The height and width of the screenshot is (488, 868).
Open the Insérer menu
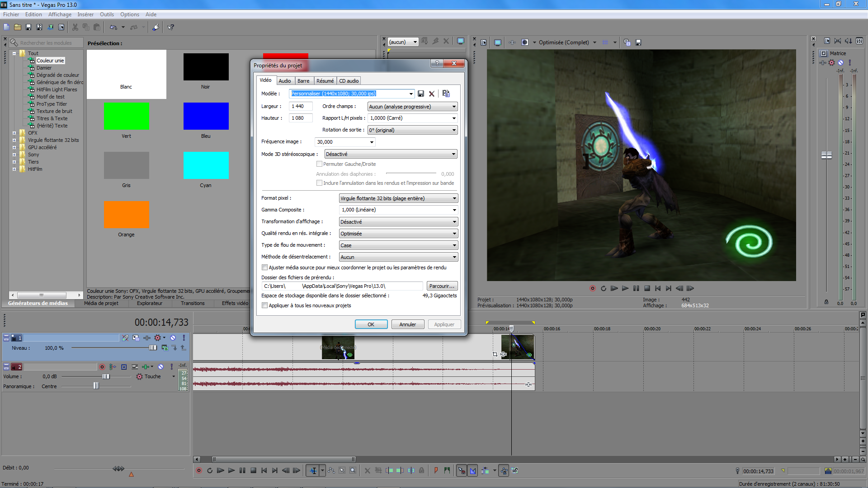[x=85, y=14]
